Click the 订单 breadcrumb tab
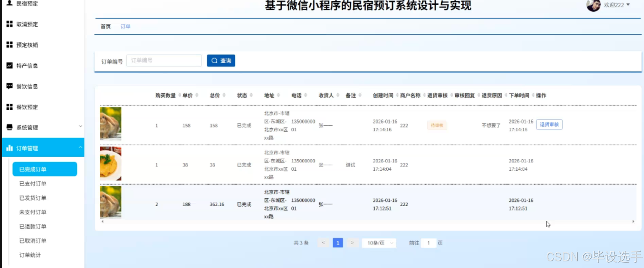Image resolution: width=644 pixels, height=268 pixels. tap(125, 26)
